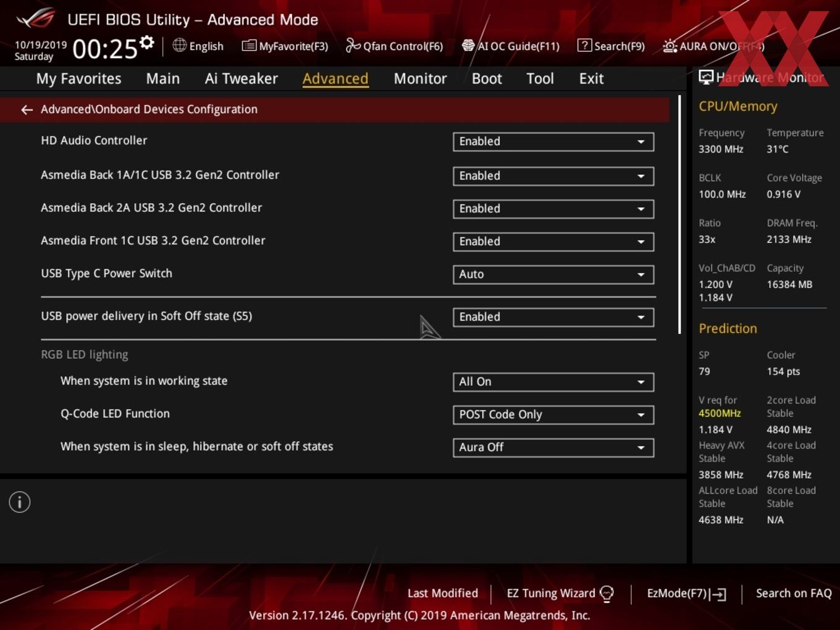Open USB power delivery S5 dropdown
This screenshot has height=630, width=840.
click(x=553, y=317)
